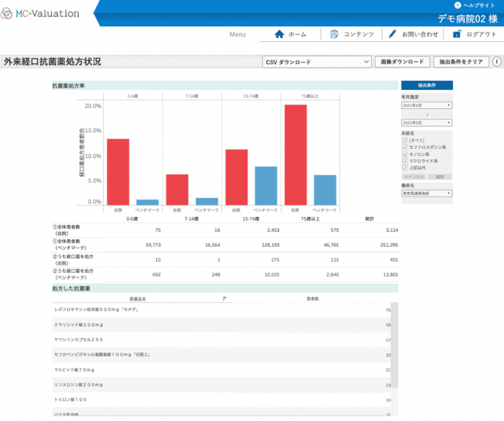The image size is (504, 421).
Task: Open the info circle icon beside clear button
Action: pos(497,62)
